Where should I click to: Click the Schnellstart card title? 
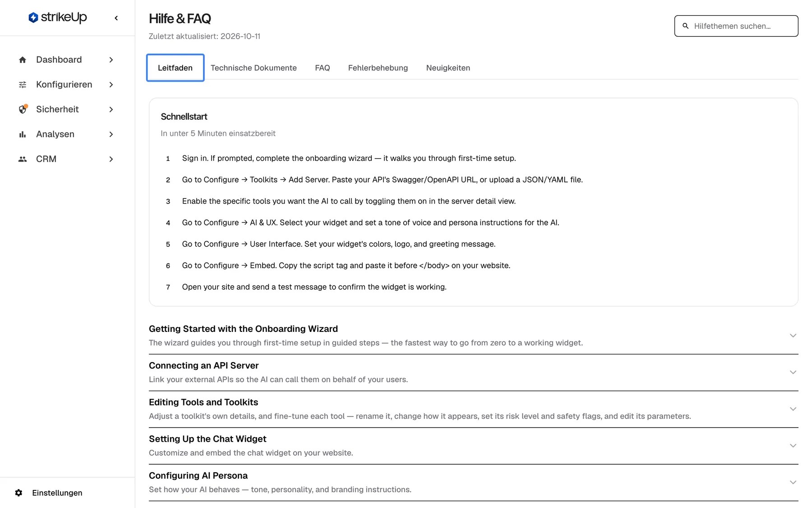[x=184, y=117]
